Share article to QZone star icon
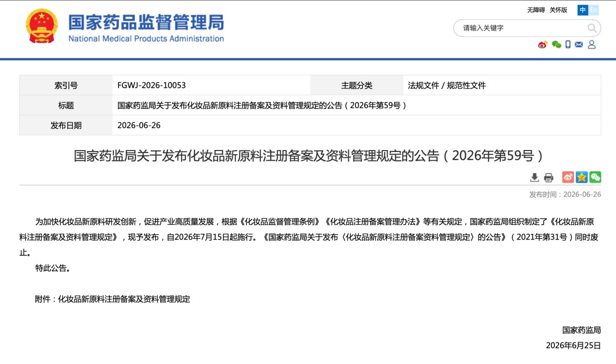Image resolution: width=616 pixels, height=364 pixels. click(x=582, y=177)
